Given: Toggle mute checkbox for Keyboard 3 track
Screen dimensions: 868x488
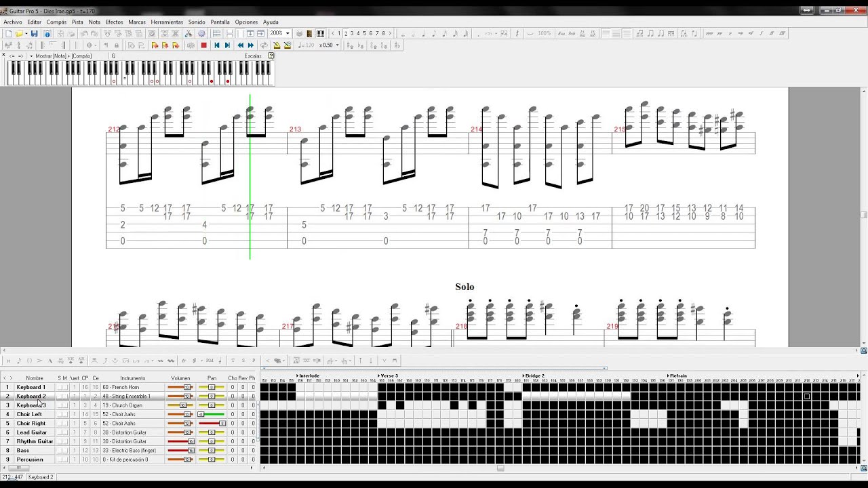Looking at the screenshot, I should pyautogui.click(x=65, y=405).
